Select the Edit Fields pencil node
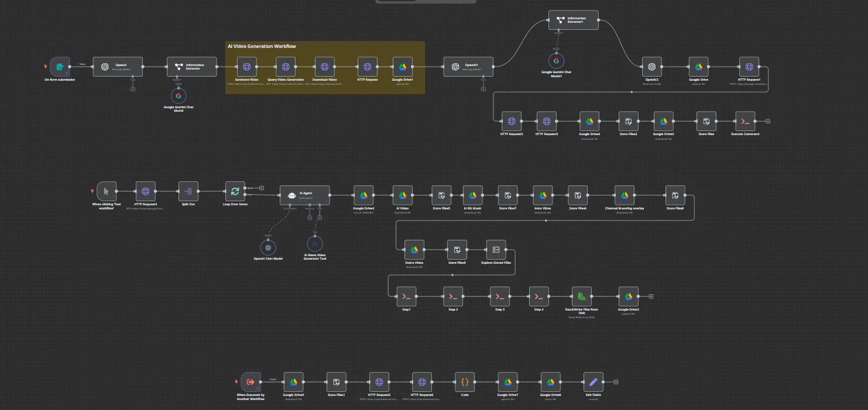 [593, 382]
